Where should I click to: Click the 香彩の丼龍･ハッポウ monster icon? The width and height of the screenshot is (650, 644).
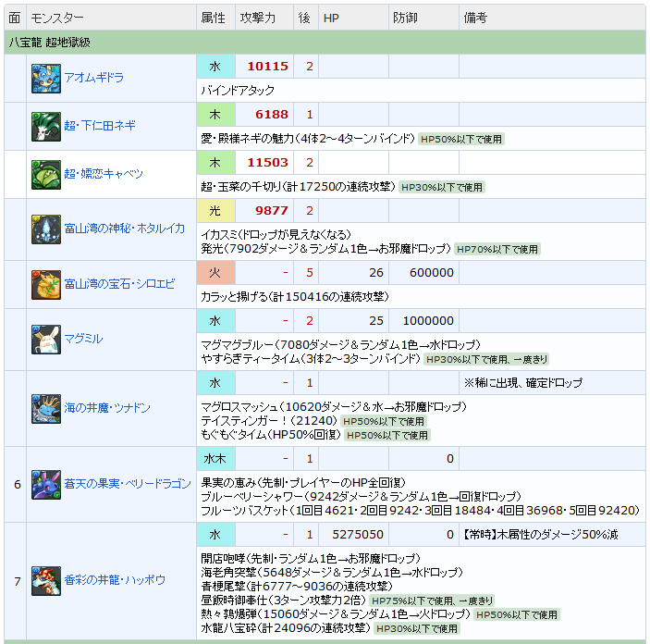(x=46, y=580)
